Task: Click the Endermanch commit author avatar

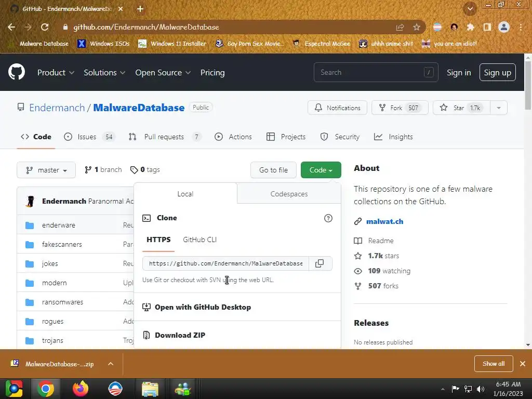Action: point(30,201)
